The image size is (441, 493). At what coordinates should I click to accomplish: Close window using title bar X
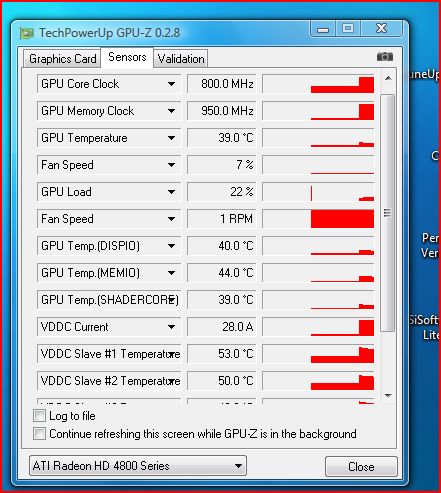(x=382, y=29)
